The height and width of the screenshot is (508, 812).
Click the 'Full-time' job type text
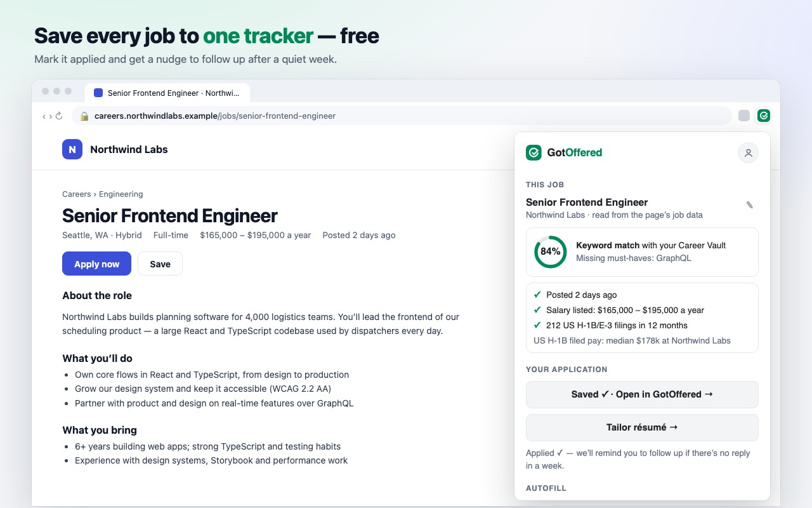(171, 235)
